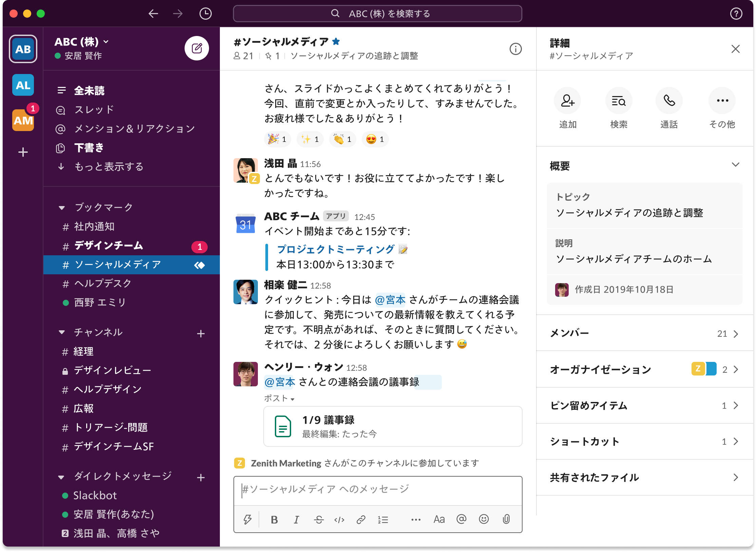Image resolution: width=756 pixels, height=552 pixels.
Task: Add a direct message with plus button
Action: click(x=201, y=478)
